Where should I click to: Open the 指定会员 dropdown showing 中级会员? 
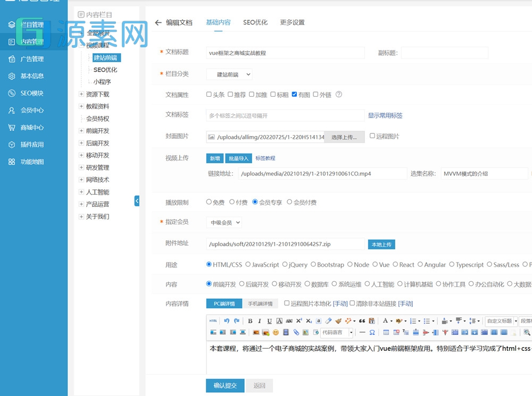coord(223,223)
